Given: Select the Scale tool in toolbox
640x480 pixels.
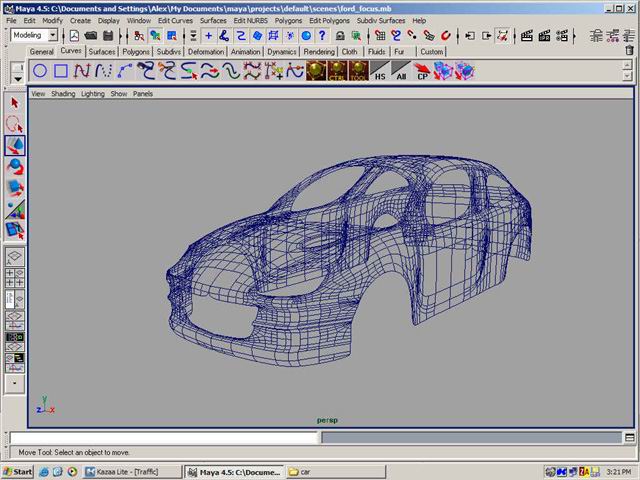Looking at the screenshot, I should point(15,188).
